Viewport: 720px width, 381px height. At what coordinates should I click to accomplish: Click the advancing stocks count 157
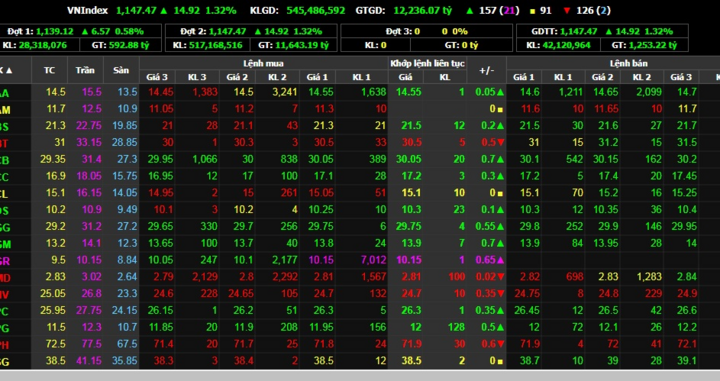coord(488,10)
